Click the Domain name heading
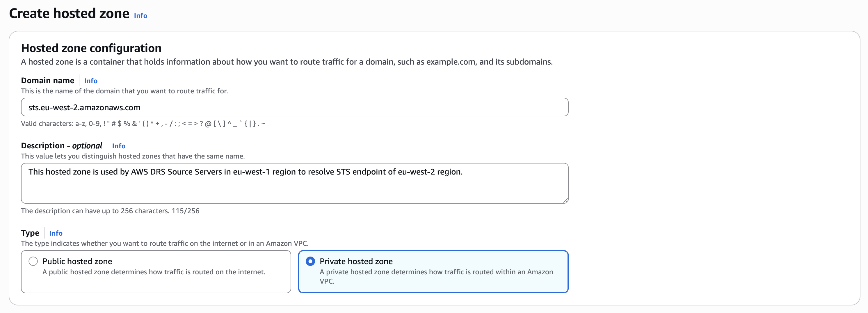 (x=47, y=80)
